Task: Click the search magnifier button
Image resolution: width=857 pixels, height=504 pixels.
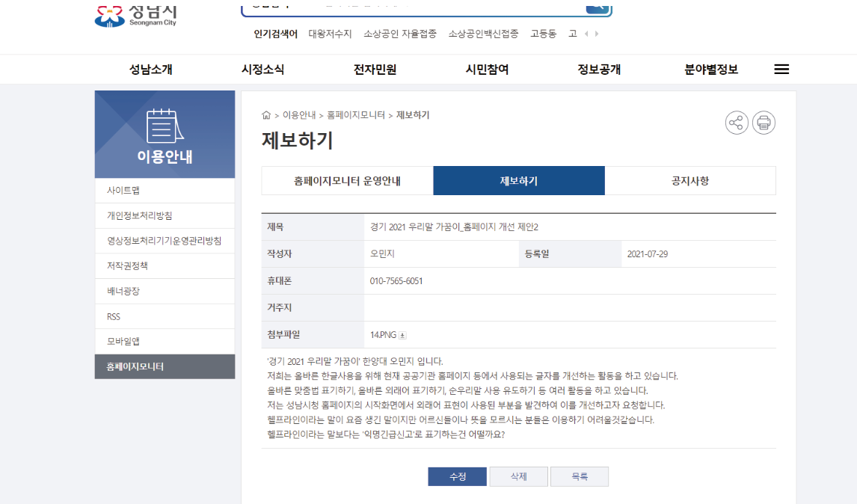Action: 598,7
